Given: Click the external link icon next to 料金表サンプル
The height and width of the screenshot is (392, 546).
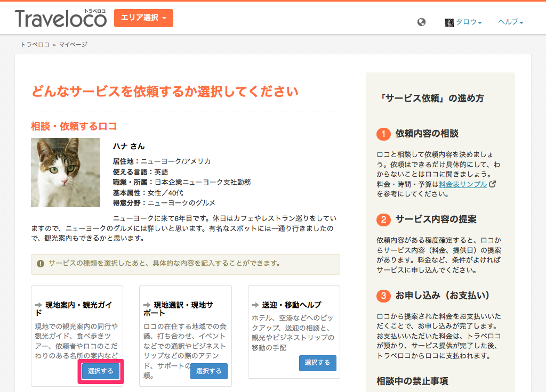Looking at the screenshot, I should click(x=492, y=184).
